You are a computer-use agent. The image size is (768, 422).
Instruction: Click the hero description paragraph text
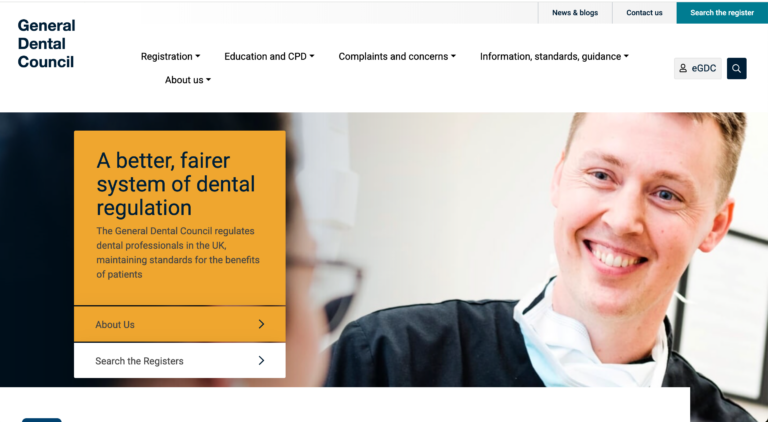point(178,253)
